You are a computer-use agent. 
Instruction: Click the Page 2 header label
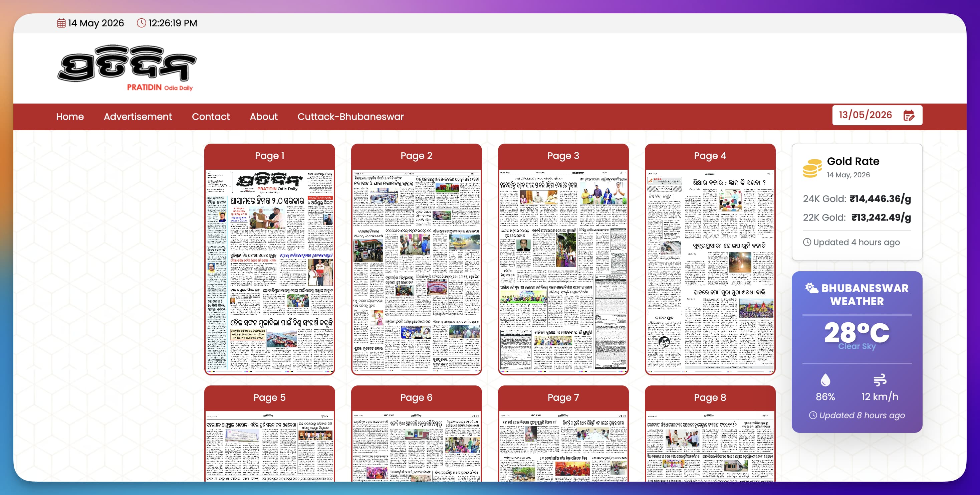tap(417, 156)
